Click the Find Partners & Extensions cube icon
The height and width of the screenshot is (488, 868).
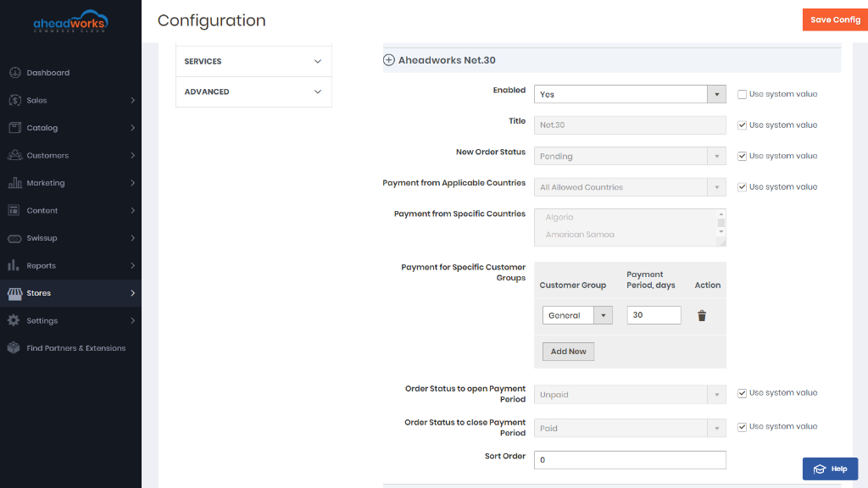[x=14, y=348]
